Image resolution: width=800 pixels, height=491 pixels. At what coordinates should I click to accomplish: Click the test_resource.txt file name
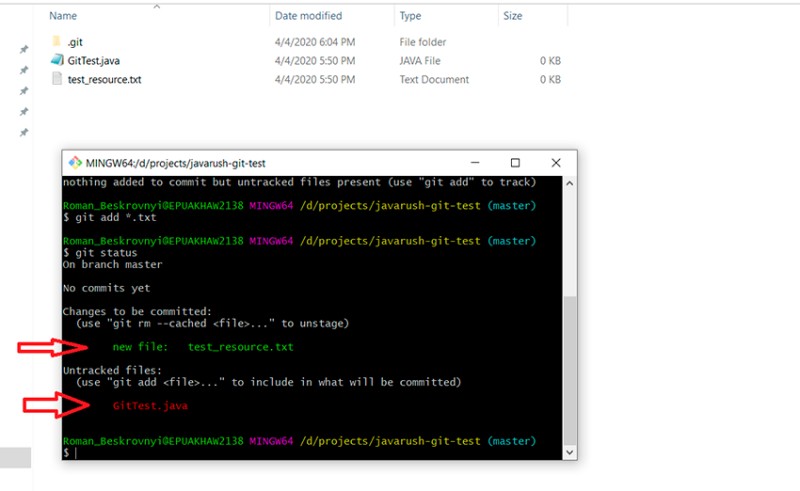point(105,80)
